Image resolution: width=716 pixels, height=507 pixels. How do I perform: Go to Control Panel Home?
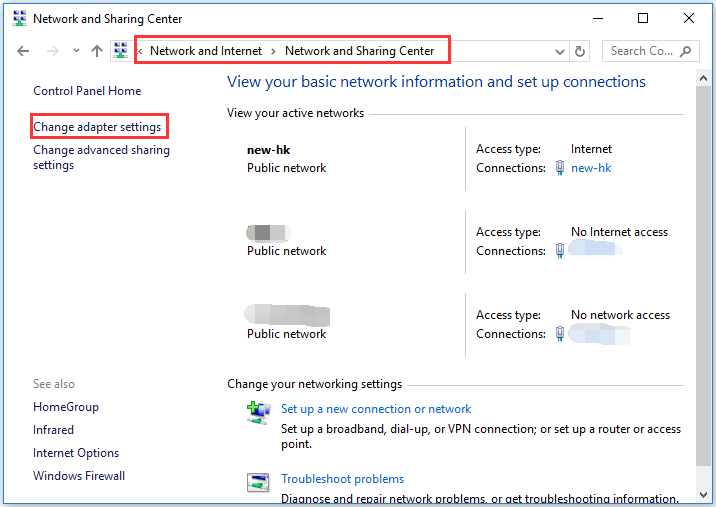point(87,91)
